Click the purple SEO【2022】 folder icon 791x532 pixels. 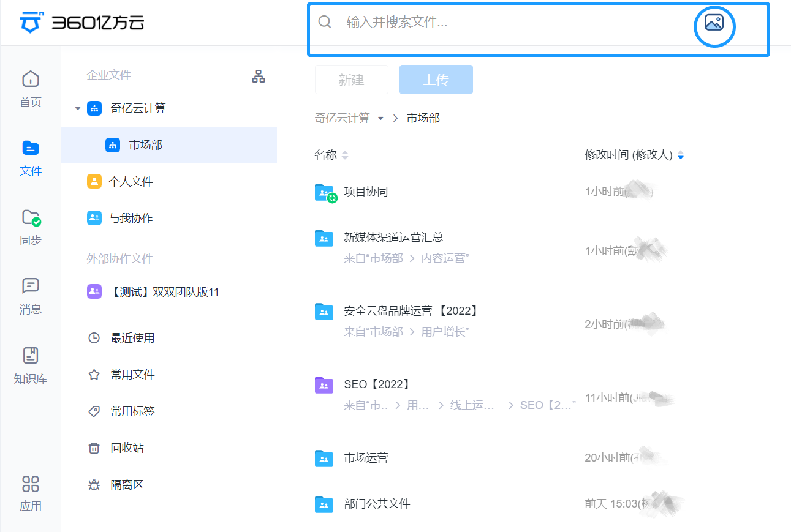coord(324,384)
